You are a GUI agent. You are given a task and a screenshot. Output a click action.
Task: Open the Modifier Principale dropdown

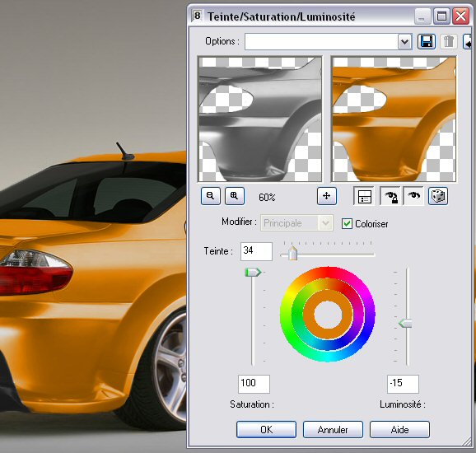(x=296, y=223)
